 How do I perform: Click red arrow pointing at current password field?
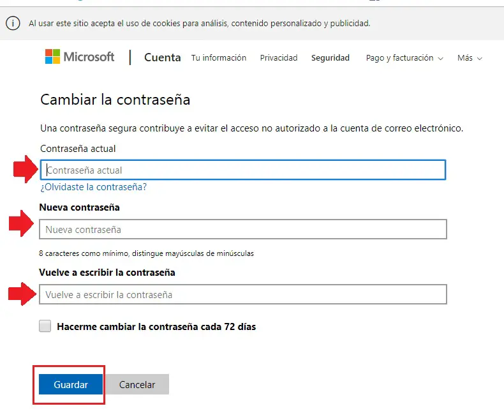click(x=25, y=169)
